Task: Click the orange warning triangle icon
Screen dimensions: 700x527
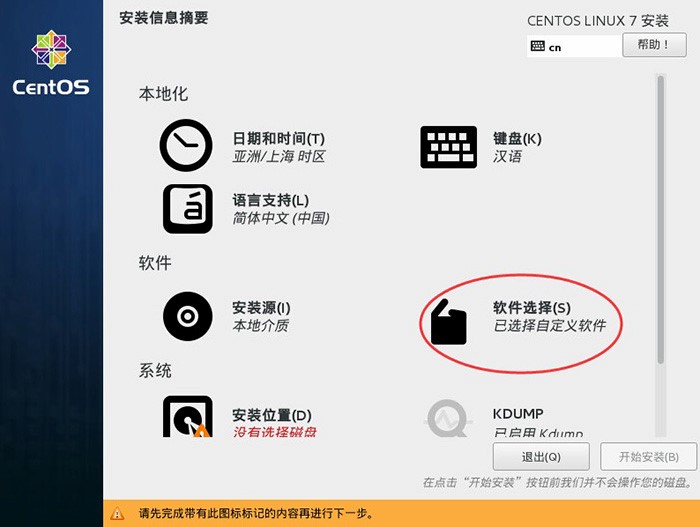Action: point(119,514)
